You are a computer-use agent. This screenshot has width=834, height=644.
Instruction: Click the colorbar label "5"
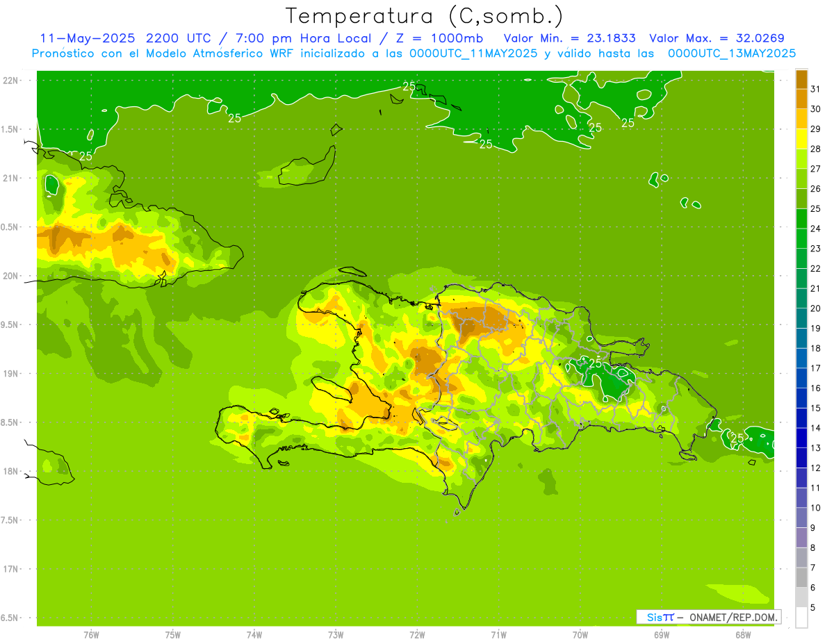pos(813,608)
